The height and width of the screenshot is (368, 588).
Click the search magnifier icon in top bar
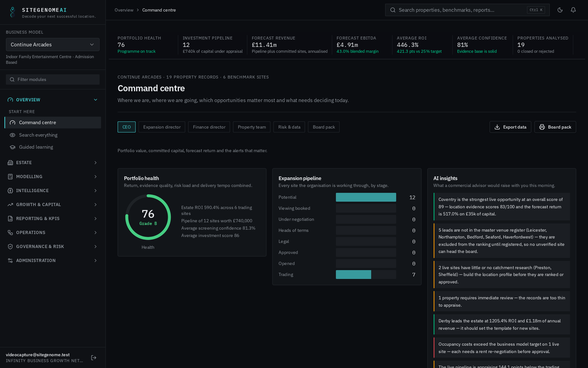[393, 10]
